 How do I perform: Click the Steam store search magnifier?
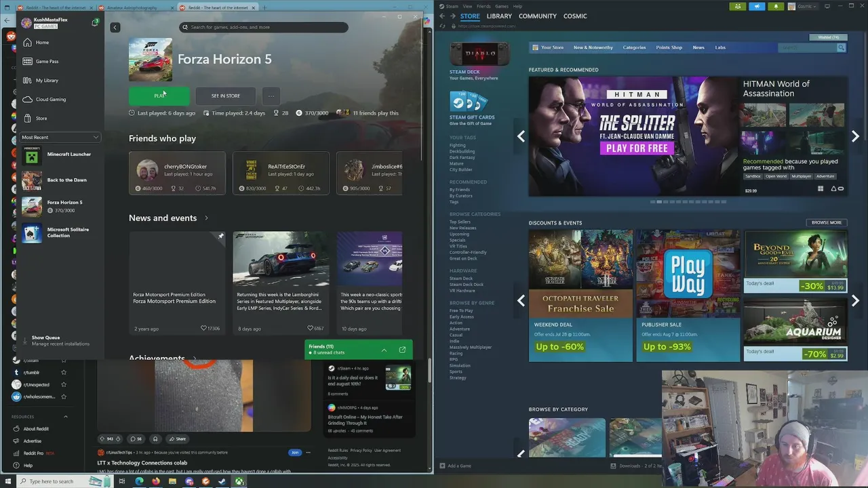coord(841,47)
